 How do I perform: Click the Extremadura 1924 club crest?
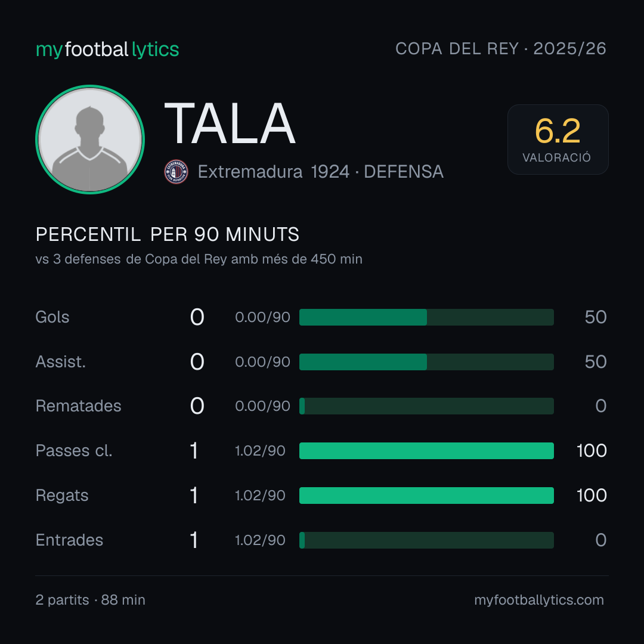[x=176, y=172]
